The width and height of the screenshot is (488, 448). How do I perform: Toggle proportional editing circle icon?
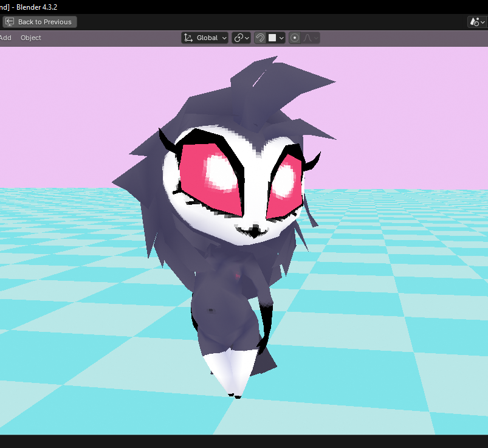(x=294, y=38)
